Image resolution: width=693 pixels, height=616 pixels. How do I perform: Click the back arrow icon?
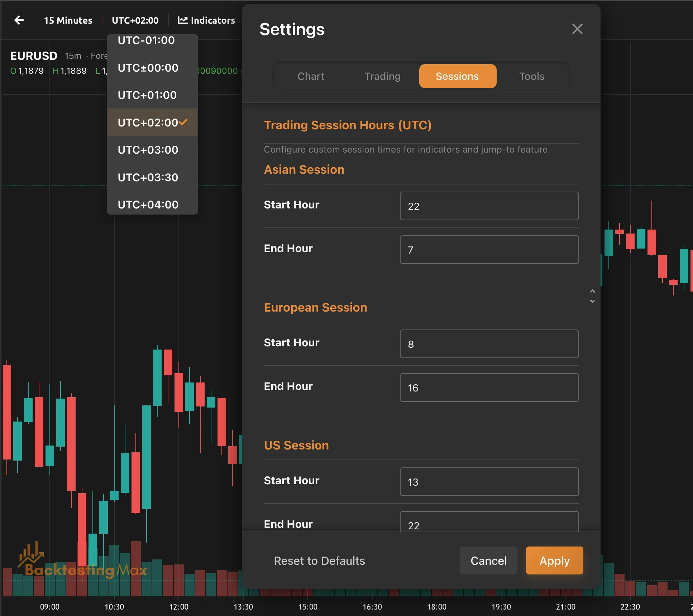click(19, 20)
